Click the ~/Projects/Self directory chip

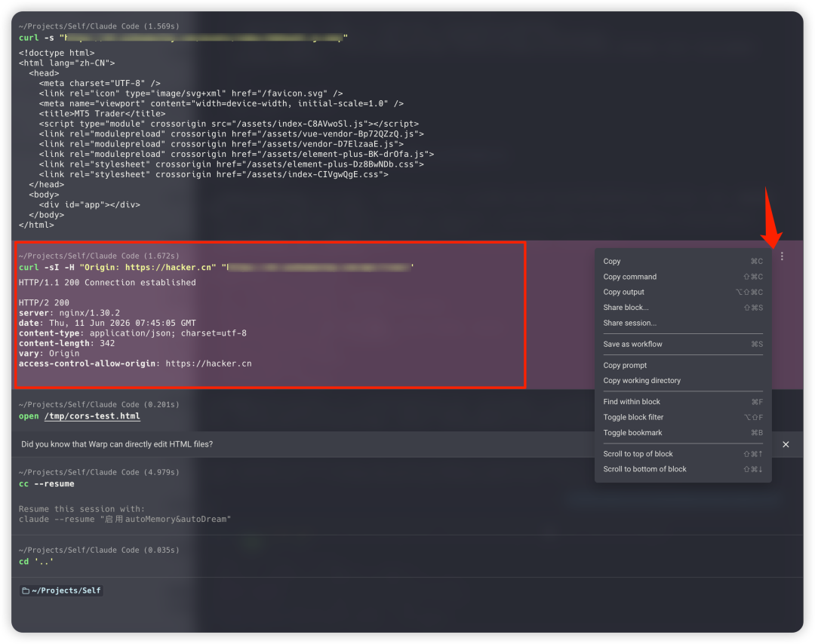click(x=61, y=590)
